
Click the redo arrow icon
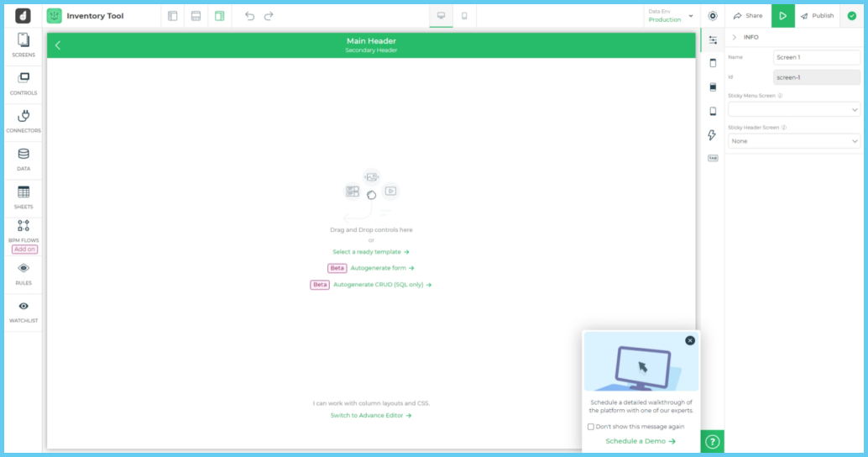coord(269,16)
